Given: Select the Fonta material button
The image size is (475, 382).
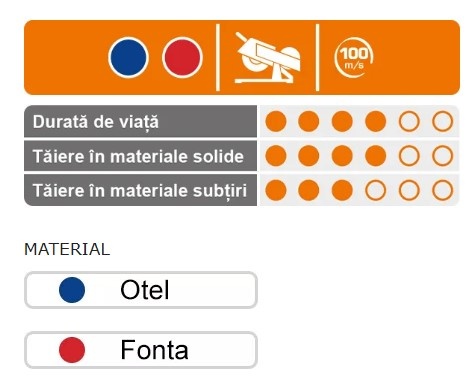Looking at the screenshot, I should (141, 350).
